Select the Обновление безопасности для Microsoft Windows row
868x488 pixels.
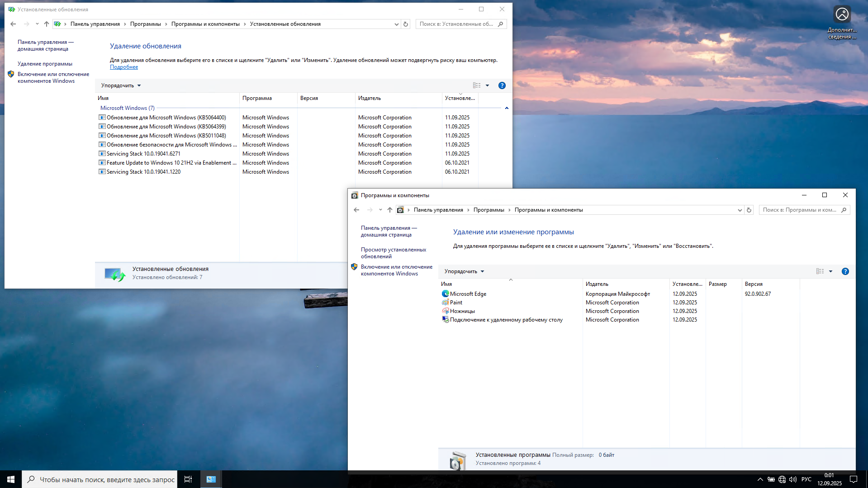288,144
